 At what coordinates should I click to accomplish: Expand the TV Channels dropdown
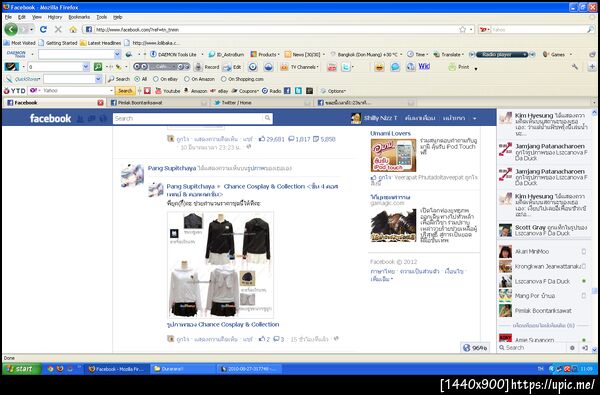pyautogui.click(x=300, y=67)
